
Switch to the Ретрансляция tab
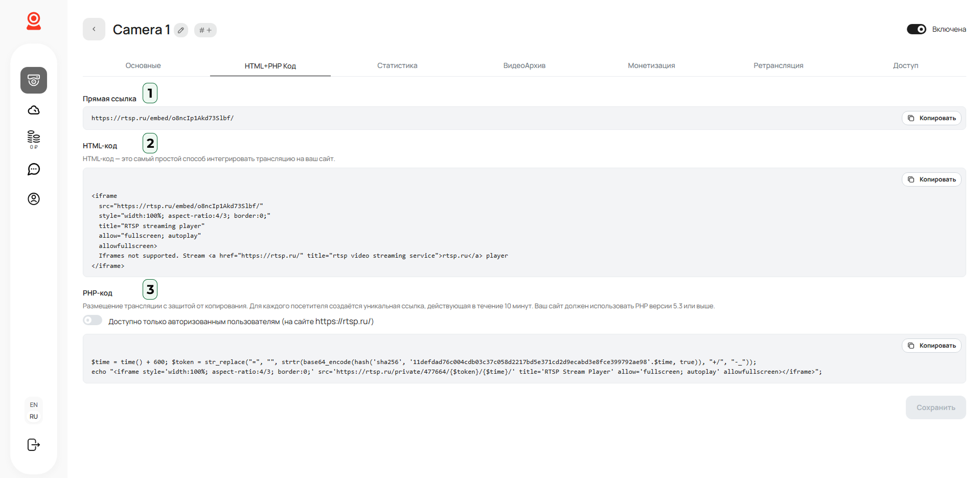coord(779,65)
